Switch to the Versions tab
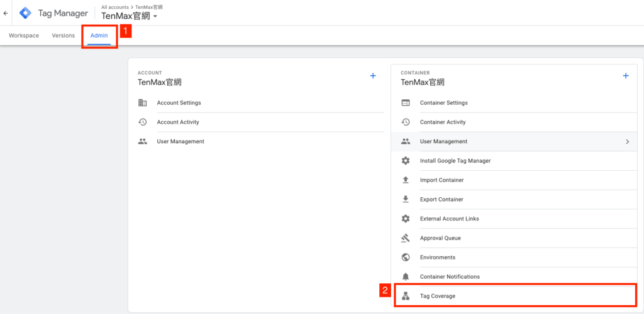Image resolution: width=644 pixels, height=314 pixels. [x=64, y=36]
